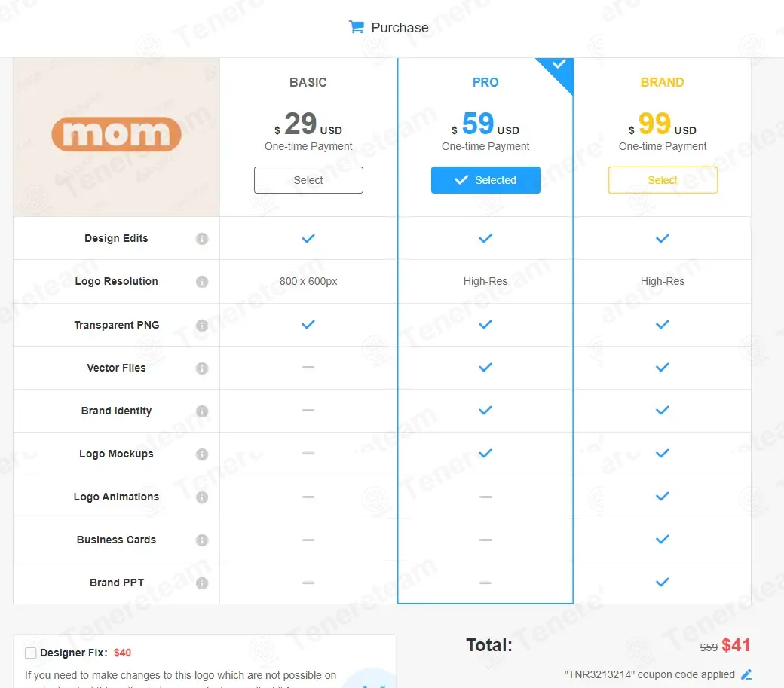Click the shopping cart Purchase icon
Viewport: 784px width, 688px height.
pos(356,27)
